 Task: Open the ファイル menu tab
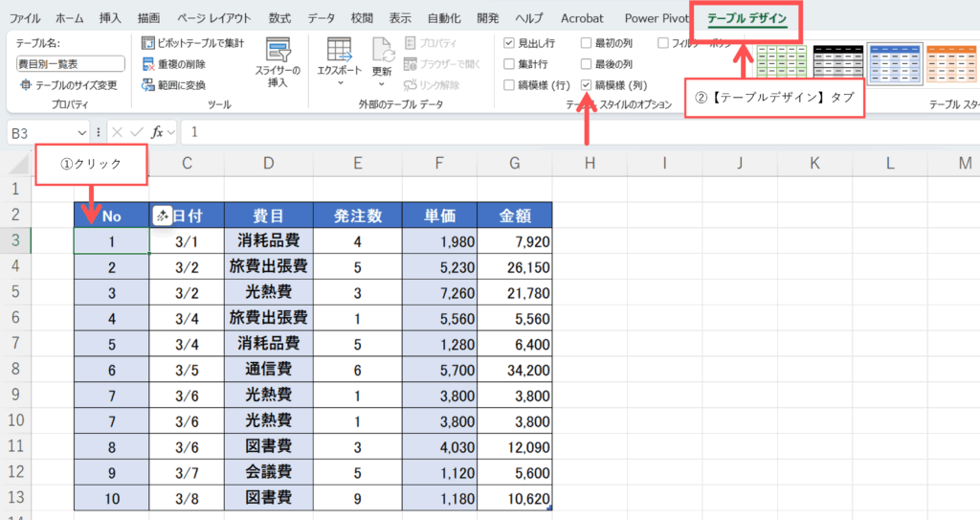tap(25, 18)
